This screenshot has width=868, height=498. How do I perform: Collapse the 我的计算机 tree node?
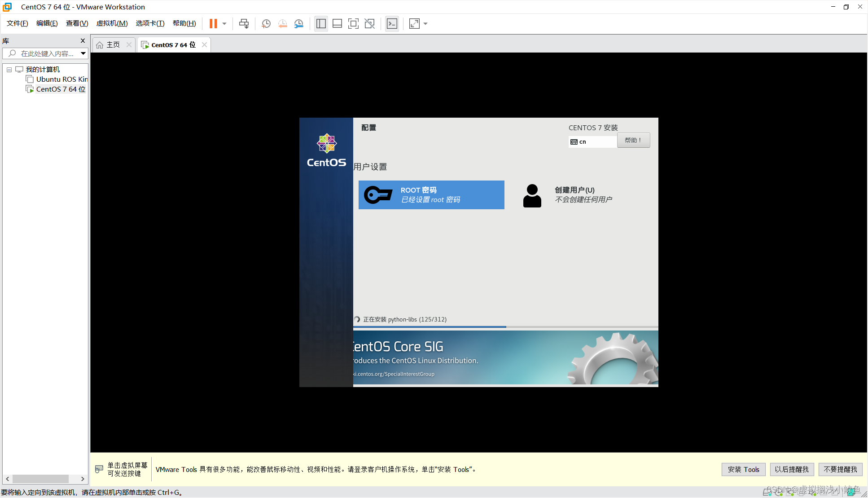(9, 70)
